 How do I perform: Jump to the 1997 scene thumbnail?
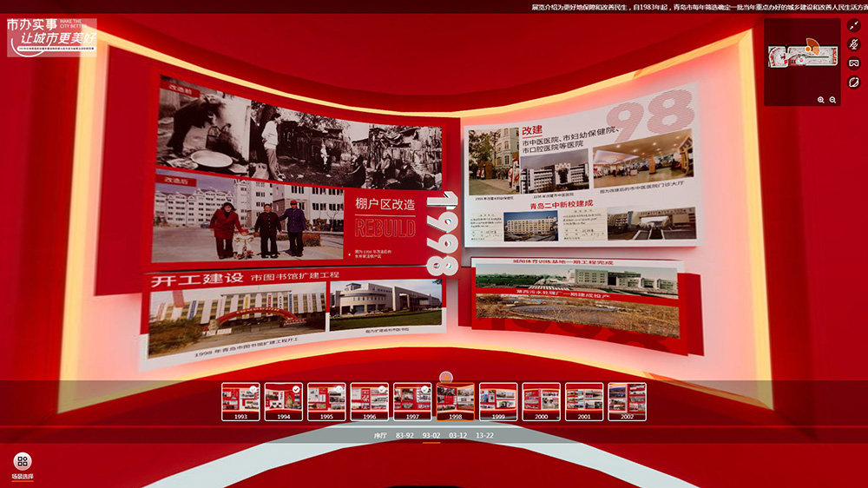pos(412,401)
